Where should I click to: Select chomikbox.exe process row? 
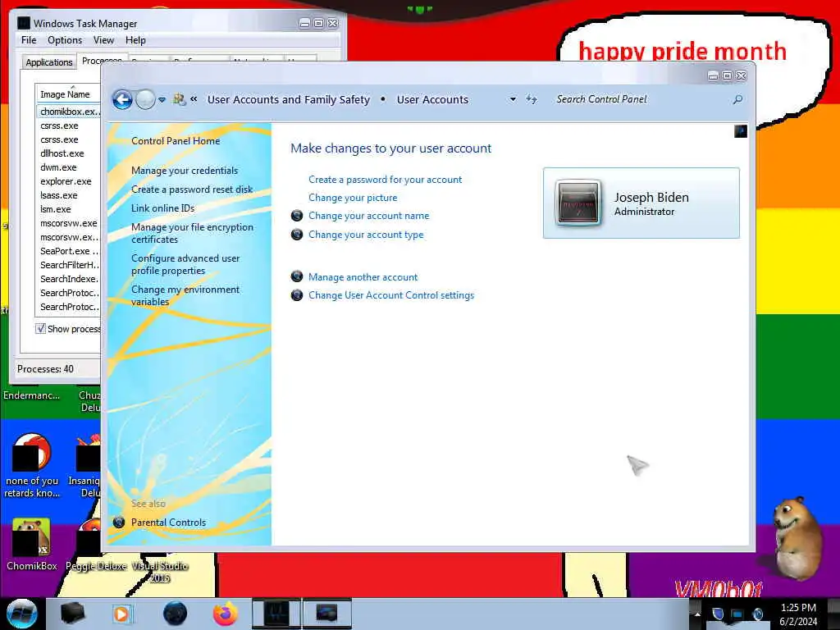69,112
